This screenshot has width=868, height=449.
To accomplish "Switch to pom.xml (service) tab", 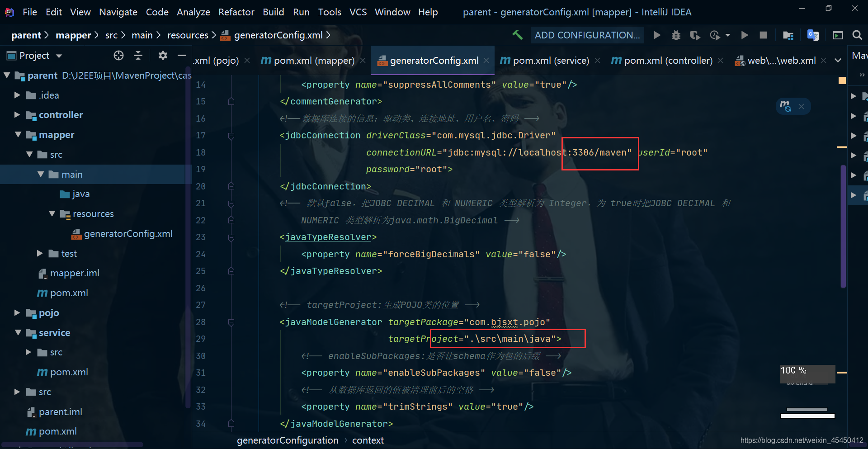I will 545,60.
